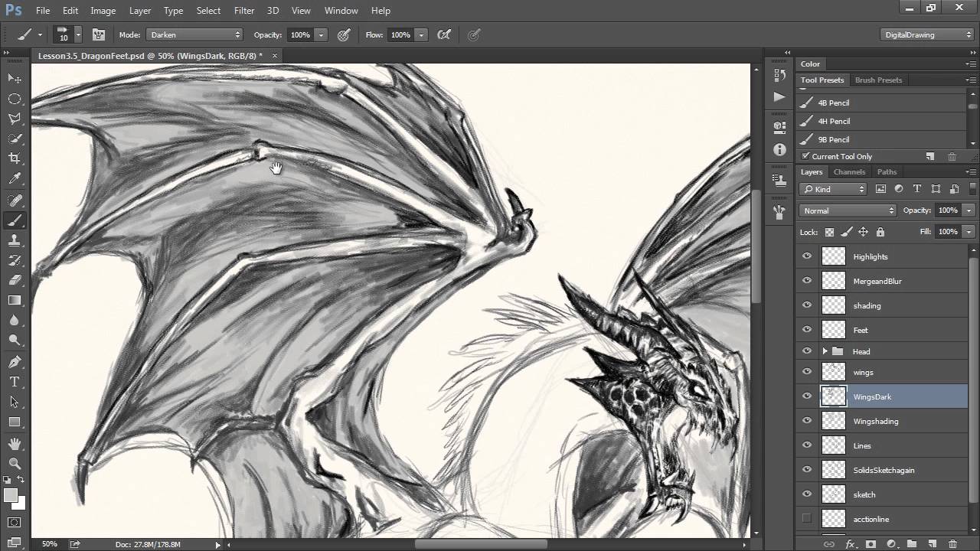Screen dimensions: 980x551
Task: Hide the Highlights layer
Action: 806,256
